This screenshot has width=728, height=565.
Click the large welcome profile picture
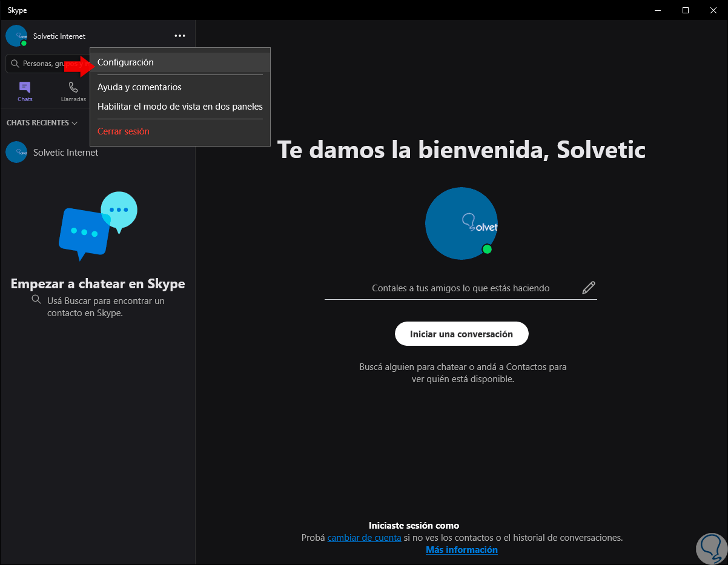pos(462,223)
